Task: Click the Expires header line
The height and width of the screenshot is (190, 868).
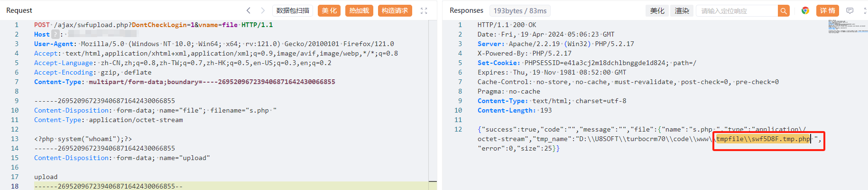Action: tap(552, 72)
